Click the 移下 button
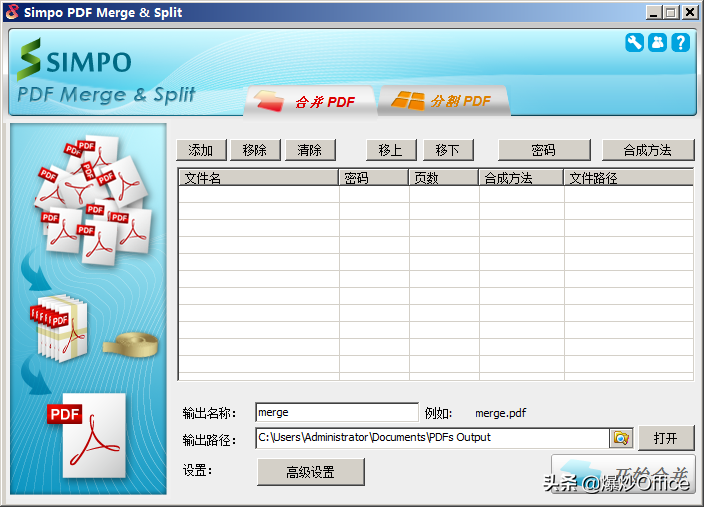704x507 pixels. (x=448, y=150)
